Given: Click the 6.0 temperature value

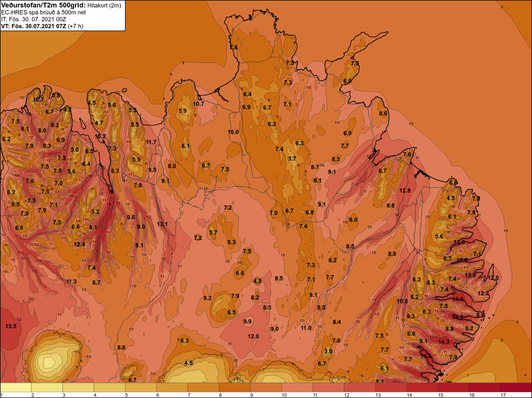Looking at the screenshot, I should [x=347, y=81].
